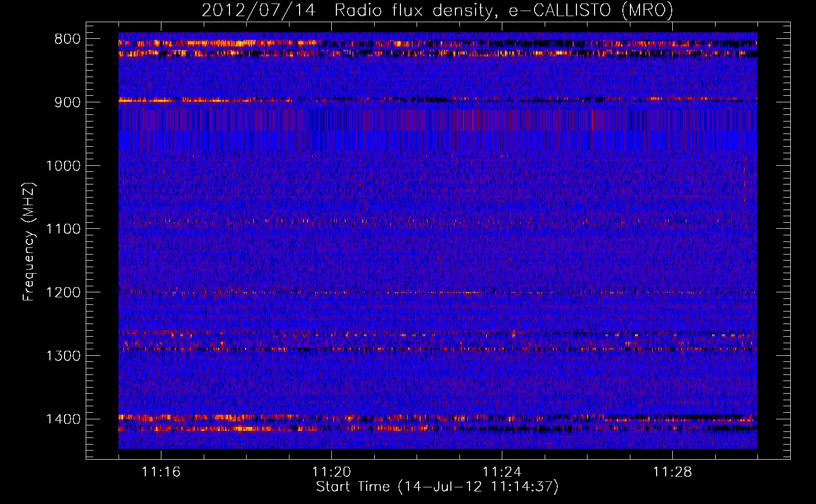The width and height of the screenshot is (816, 504).
Task: Select the 800 frequency axis label
Action: point(68,39)
